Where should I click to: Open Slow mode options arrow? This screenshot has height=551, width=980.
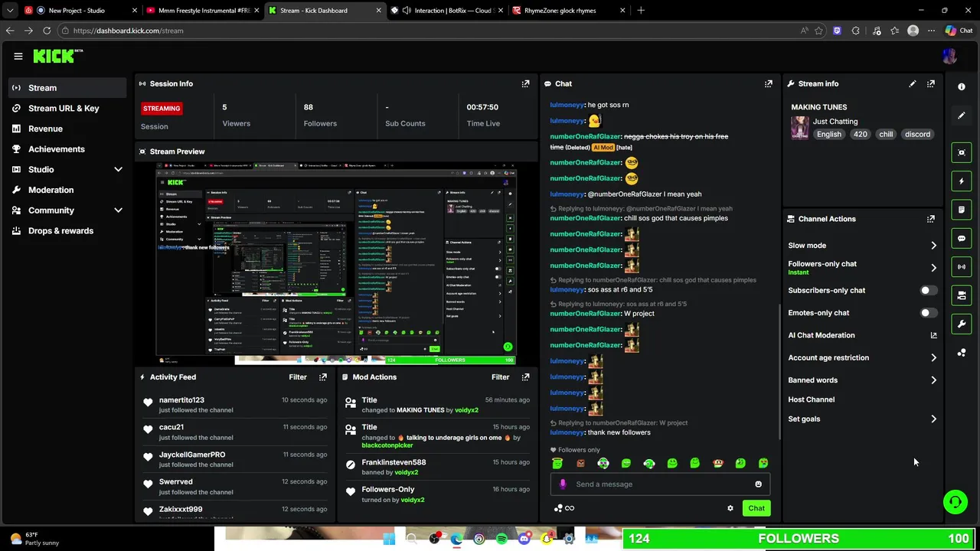[x=933, y=246]
